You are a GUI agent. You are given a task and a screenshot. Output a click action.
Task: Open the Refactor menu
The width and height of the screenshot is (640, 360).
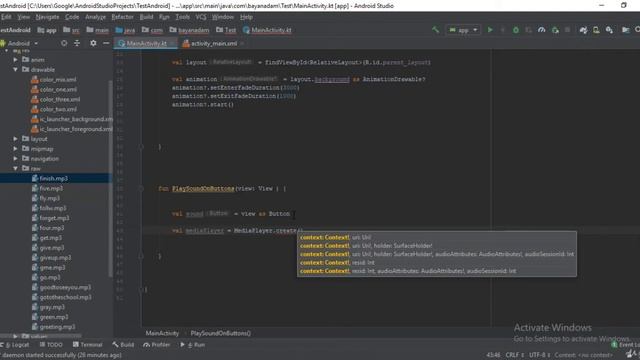122,17
